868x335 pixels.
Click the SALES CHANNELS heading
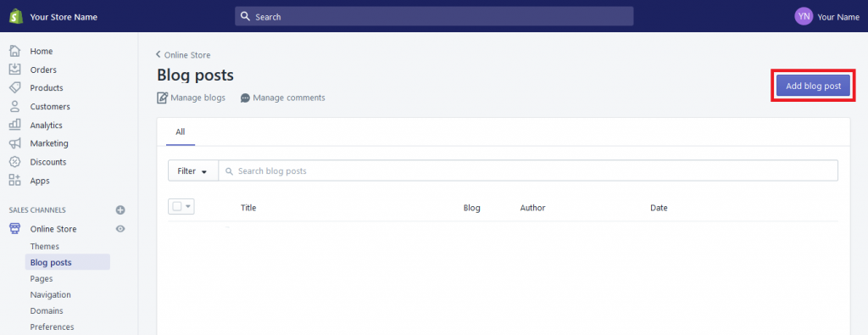coord(37,209)
